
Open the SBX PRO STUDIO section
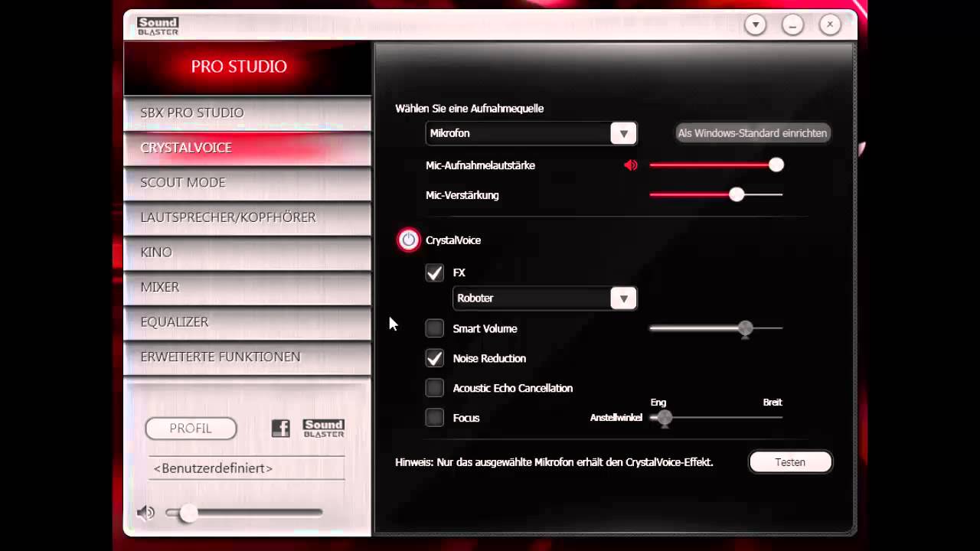247,112
